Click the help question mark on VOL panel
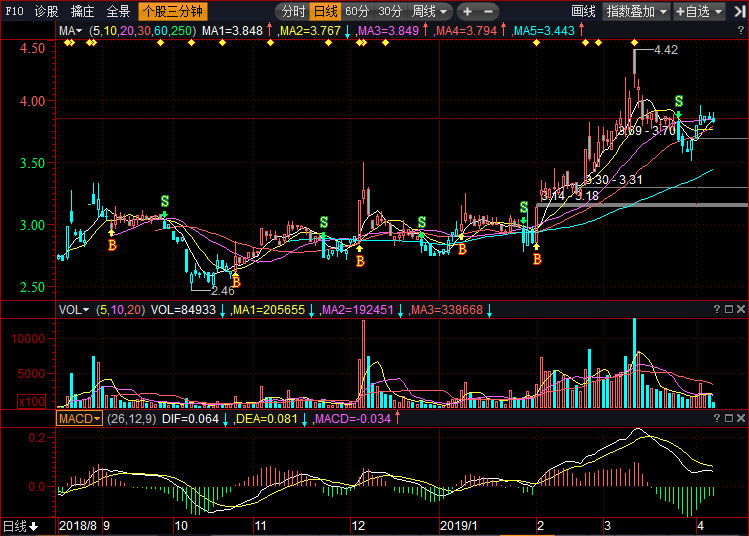Screen dimensions: 749x536 tap(716, 311)
